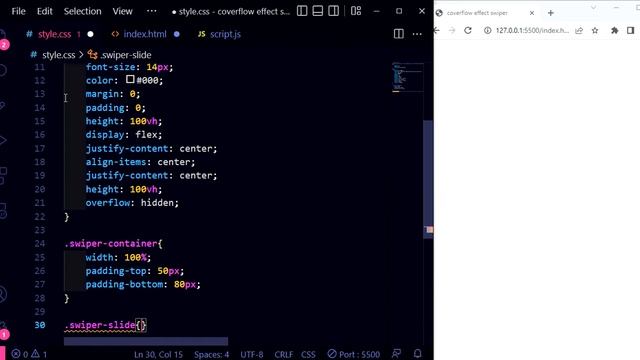The height and width of the screenshot is (360, 640).
Task: Open the File menu
Action: coord(18,11)
